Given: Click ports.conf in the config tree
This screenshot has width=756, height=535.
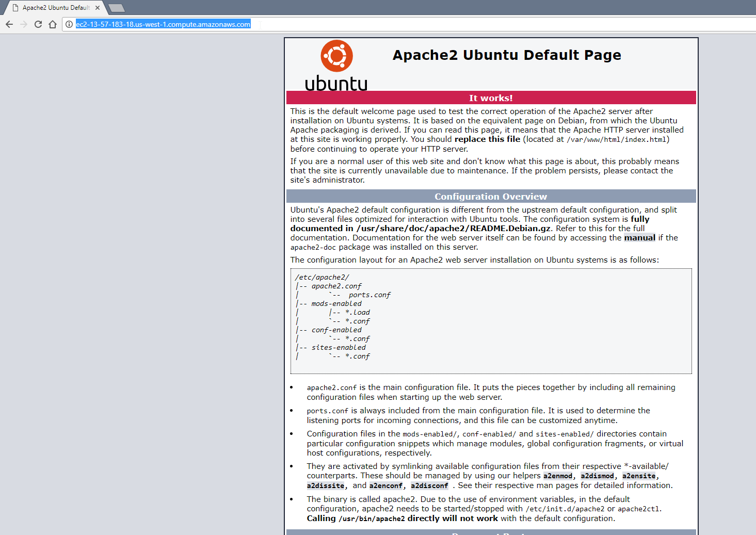Looking at the screenshot, I should point(369,295).
